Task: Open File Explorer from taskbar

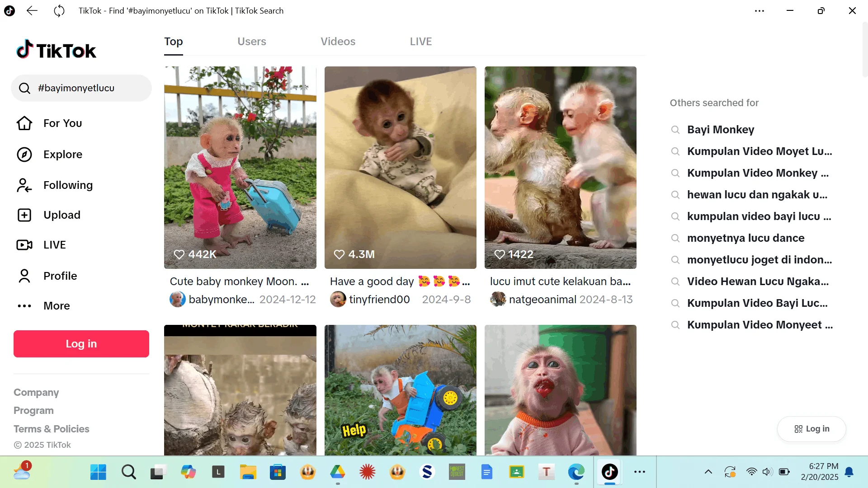Action: (x=248, y=472)
